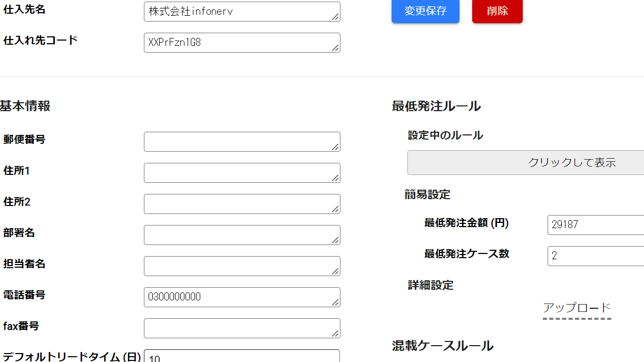Click the resize handle of supplier name textarea
The width and height of the screenshot is (644, 362).
coord(336,17)
